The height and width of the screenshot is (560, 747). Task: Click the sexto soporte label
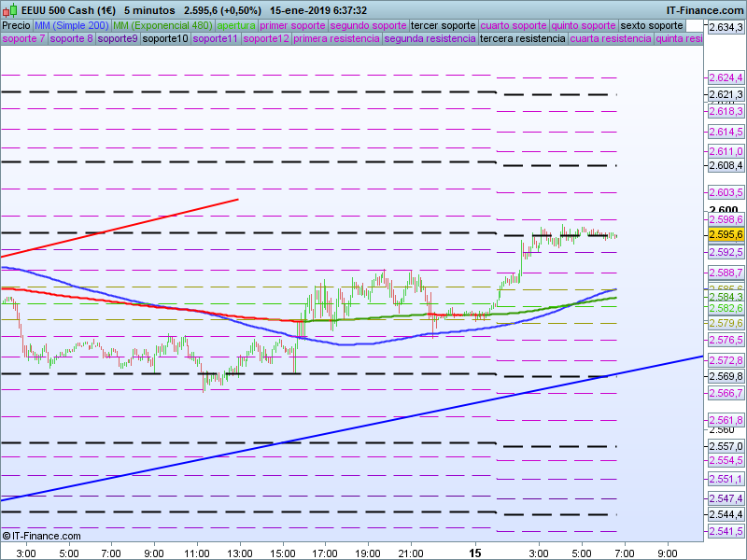[651, 25]
